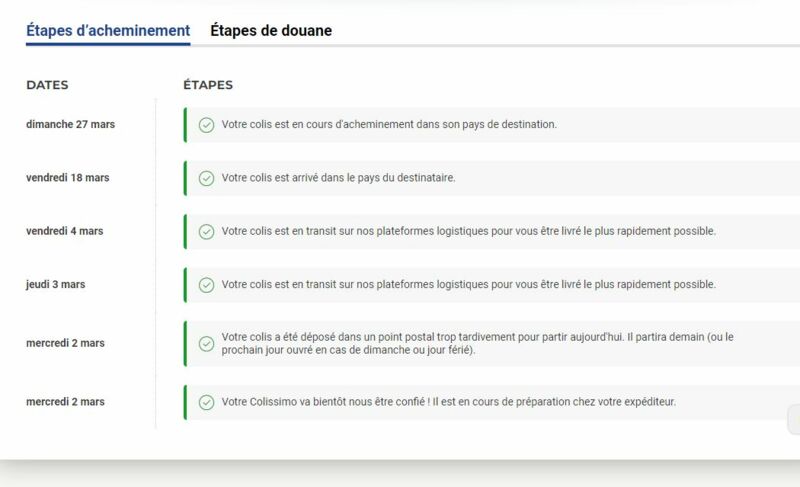Select the Étapes d'acheminement tab
Image resolution: width=800 pixels, height=487 pixels.
[x=108, y=31]
